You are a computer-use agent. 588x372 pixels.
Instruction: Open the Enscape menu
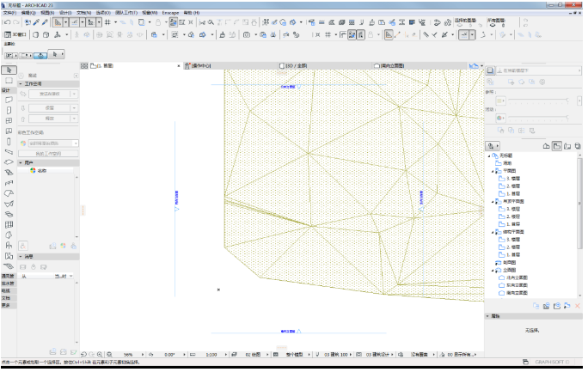point(170,13)
